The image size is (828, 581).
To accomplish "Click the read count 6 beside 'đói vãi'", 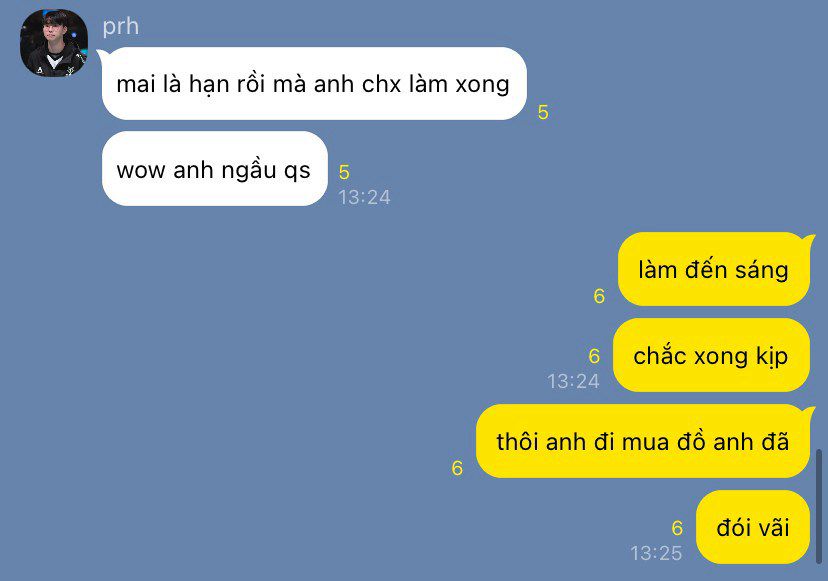I will [677, 528].
